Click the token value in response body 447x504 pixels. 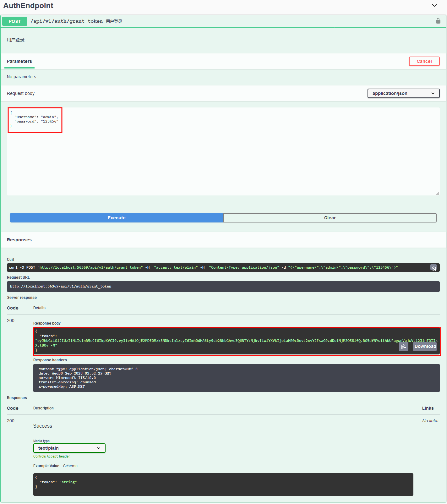click(236, 343)
